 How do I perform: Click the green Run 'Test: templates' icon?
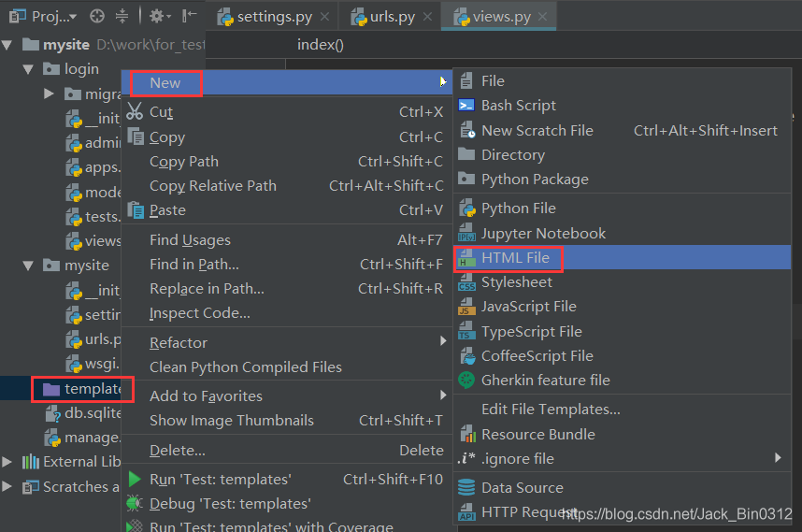pos(135,480)
